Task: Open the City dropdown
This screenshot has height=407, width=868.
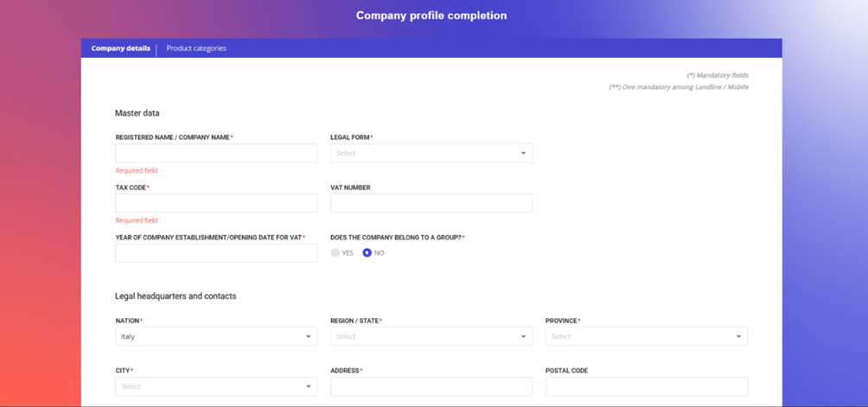Action: (x=215, y=386)
